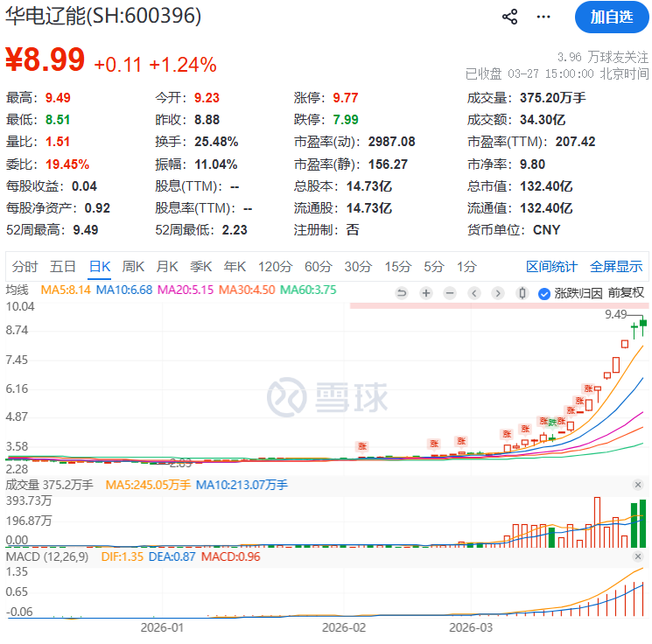Close the 成交量 volume indicator panel
The width and height of the screenshot is (652, 644).
point(637,485)
